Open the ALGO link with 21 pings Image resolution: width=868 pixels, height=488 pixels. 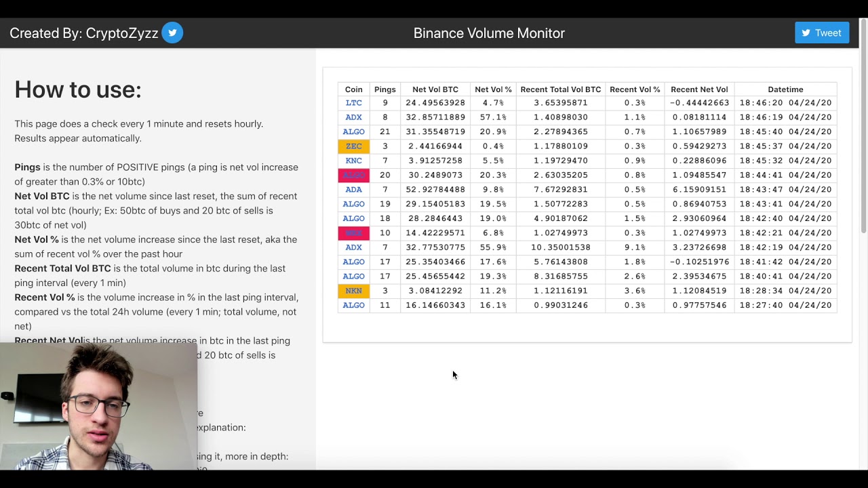coord(353,131)
